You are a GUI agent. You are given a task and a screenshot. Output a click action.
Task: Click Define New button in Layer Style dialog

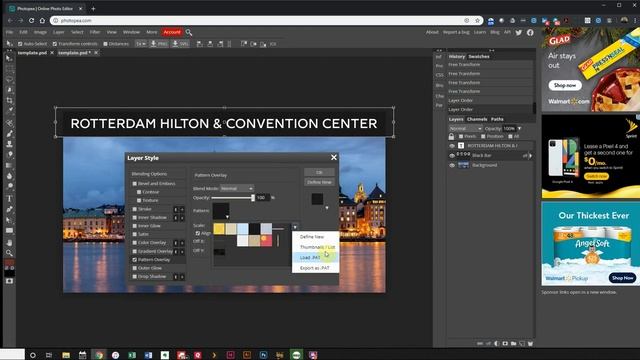(x=320, y=182)
